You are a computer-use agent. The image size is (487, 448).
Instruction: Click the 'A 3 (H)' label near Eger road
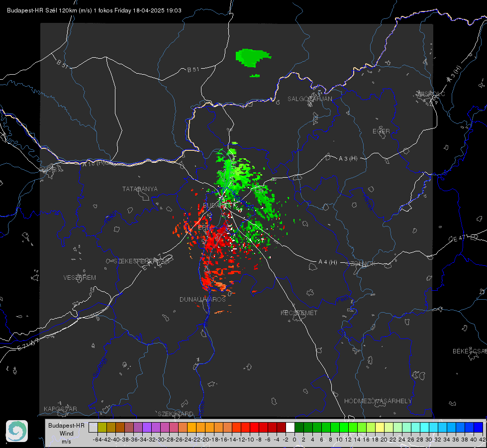click(348, 159)
